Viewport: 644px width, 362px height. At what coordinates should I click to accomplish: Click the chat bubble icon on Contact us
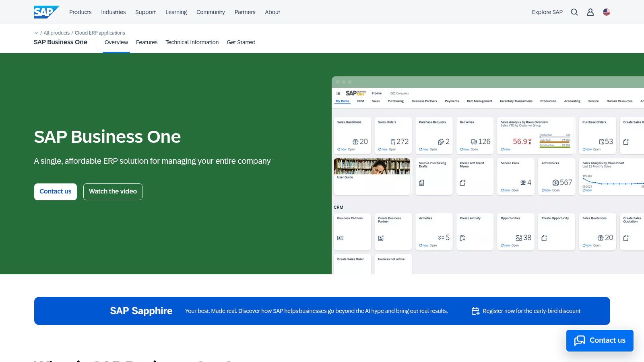pyautogui.click(x=580, y=341)
